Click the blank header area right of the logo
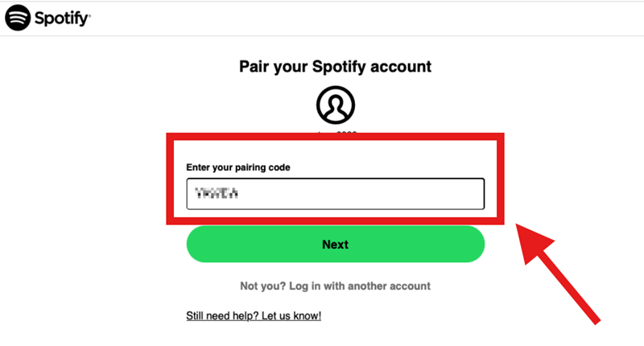Image resolution: width=644 pixels, height=346 pixels. tap(362, 19)
